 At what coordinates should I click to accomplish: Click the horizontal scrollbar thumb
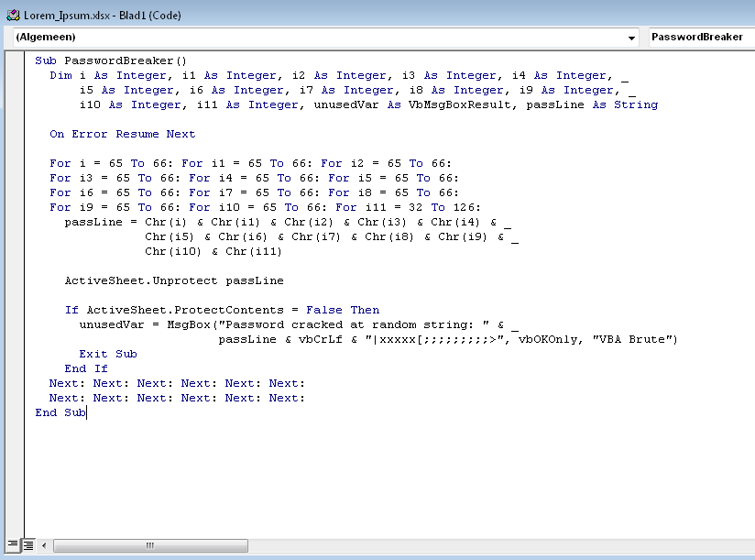click(150, 545)
